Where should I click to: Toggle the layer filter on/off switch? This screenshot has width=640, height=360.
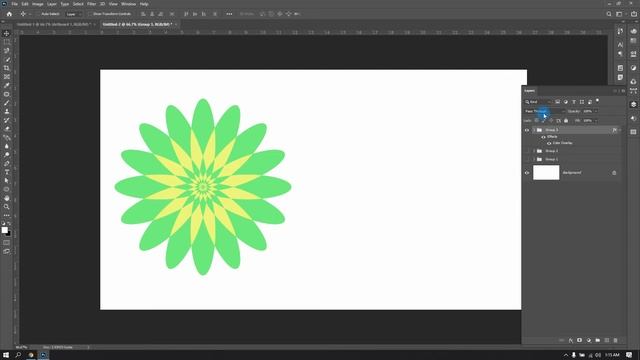point(598,100)
